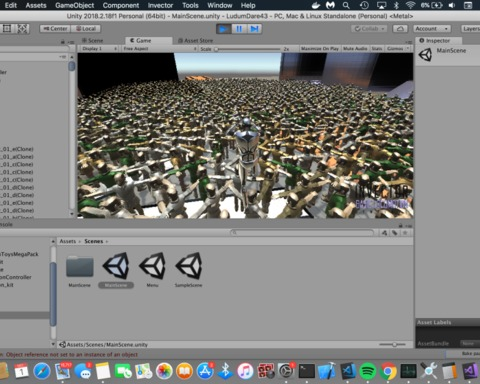Click the Unity logo icon in Inspector
The width and height of the screenshot is (480, 384).
(425, 55)
